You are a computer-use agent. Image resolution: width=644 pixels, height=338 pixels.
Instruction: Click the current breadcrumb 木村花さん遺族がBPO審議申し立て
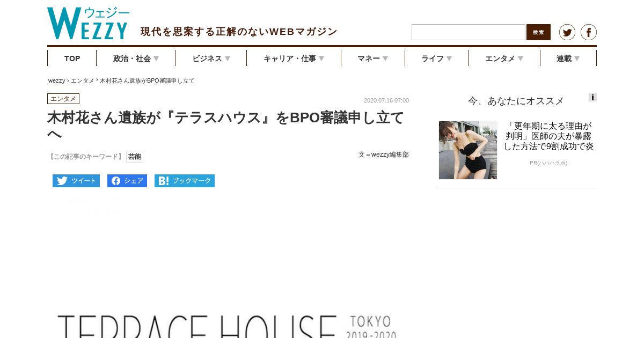coord(147,80)
